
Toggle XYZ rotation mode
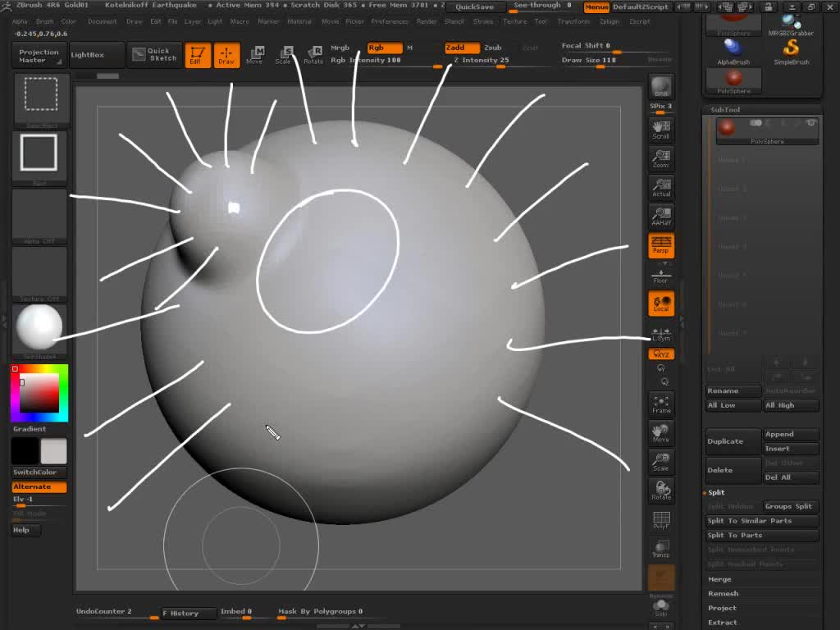tap(661, 354)
